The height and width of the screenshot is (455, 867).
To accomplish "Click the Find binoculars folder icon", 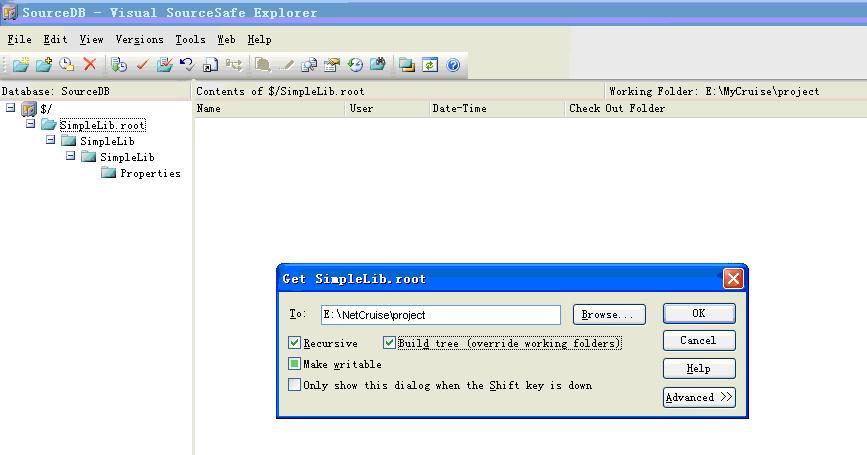I will pyautogui.click(x=378, y=65).
